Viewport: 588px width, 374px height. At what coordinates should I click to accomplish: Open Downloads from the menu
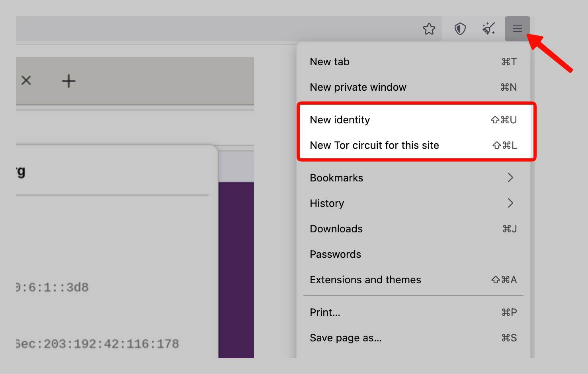tap(336, 229)
